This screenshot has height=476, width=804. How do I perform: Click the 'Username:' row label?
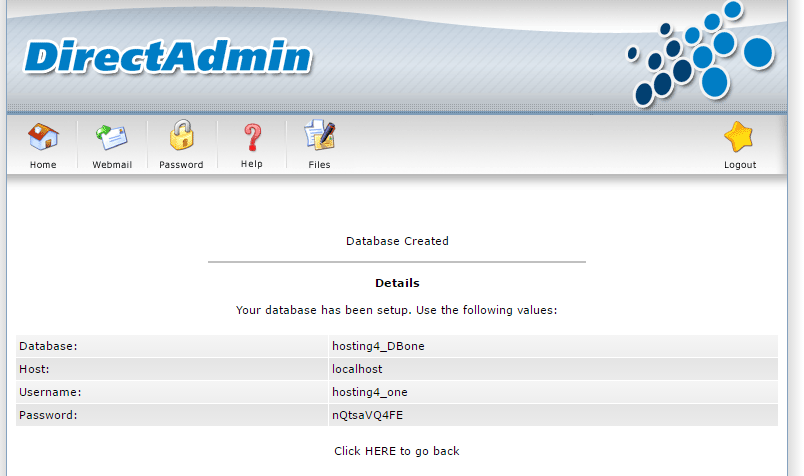pyautogui.click(x=50, y=392)
